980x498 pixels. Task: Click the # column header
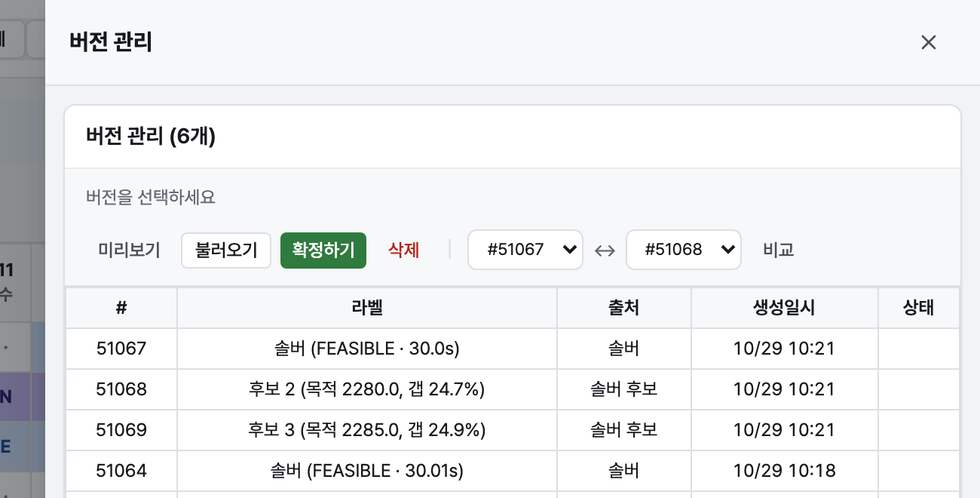click(121, 308)
